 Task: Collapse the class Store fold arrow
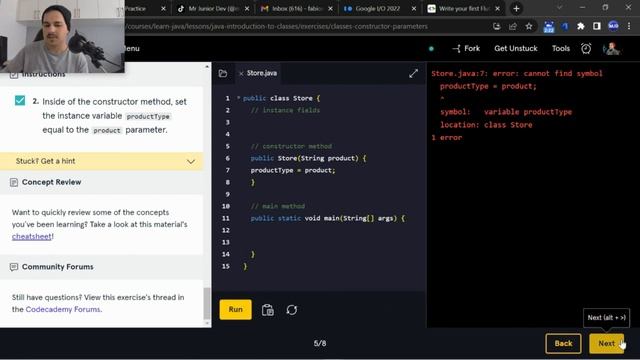pos(238,98)
